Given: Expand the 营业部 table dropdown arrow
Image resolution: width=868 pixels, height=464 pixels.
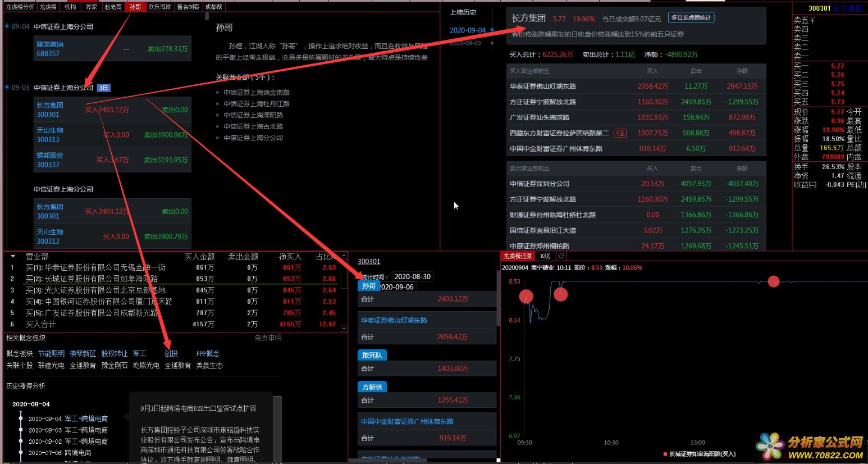Looking at the screenshot, I should click(x=12, y=256).
